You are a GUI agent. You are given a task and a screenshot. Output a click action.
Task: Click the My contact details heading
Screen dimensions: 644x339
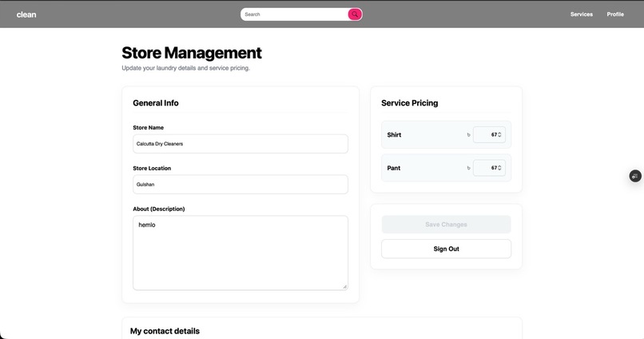(x=165, y=331)
